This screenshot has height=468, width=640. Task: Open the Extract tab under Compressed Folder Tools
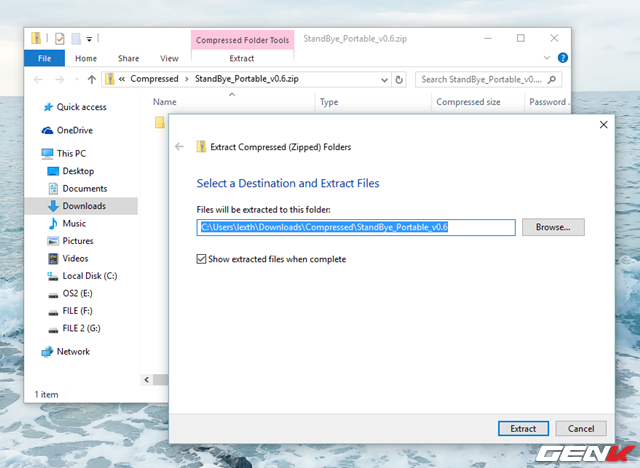click(x=242, y=59)
